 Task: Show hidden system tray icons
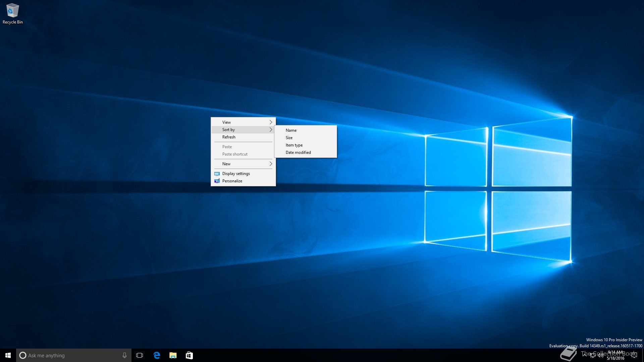click(x=585, y=355)
